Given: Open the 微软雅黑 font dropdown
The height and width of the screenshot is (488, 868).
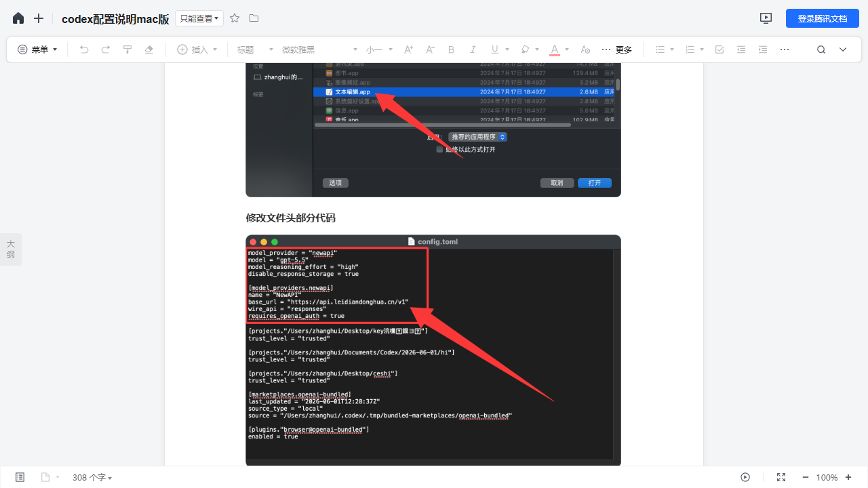Looking at the screenshot, I should (x=319, y=49).
